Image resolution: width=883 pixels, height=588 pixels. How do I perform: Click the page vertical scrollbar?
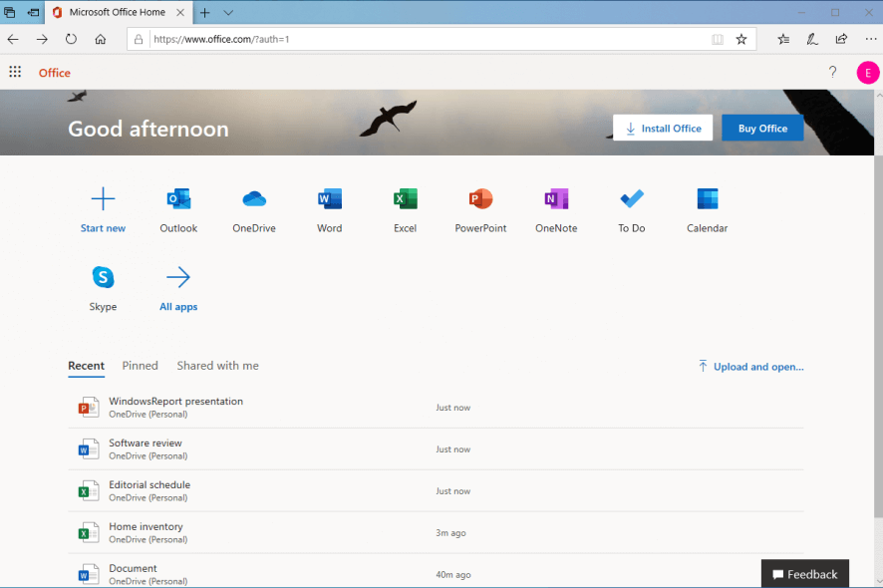[878, 338]
